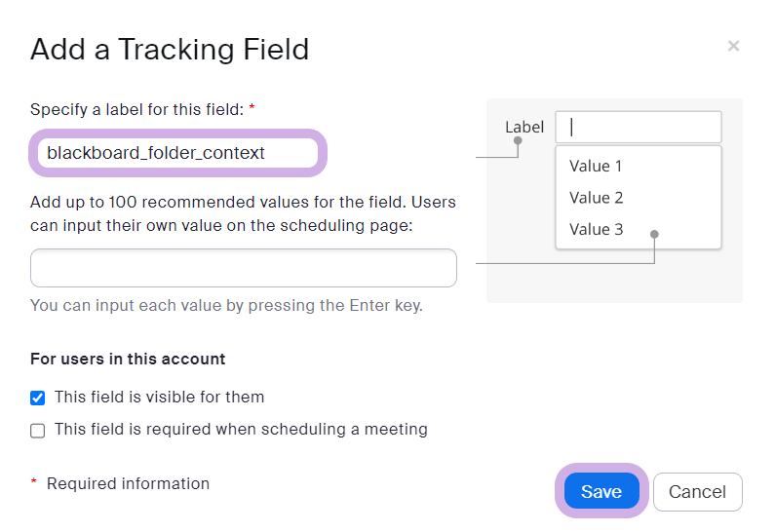775x532 pixels.
Task: Click the Enter key hint text
Action: pos(226,305)
